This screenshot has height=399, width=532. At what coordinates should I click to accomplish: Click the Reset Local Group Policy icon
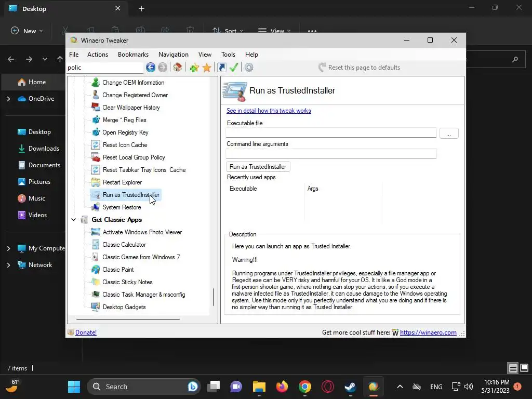coord(96,157)
